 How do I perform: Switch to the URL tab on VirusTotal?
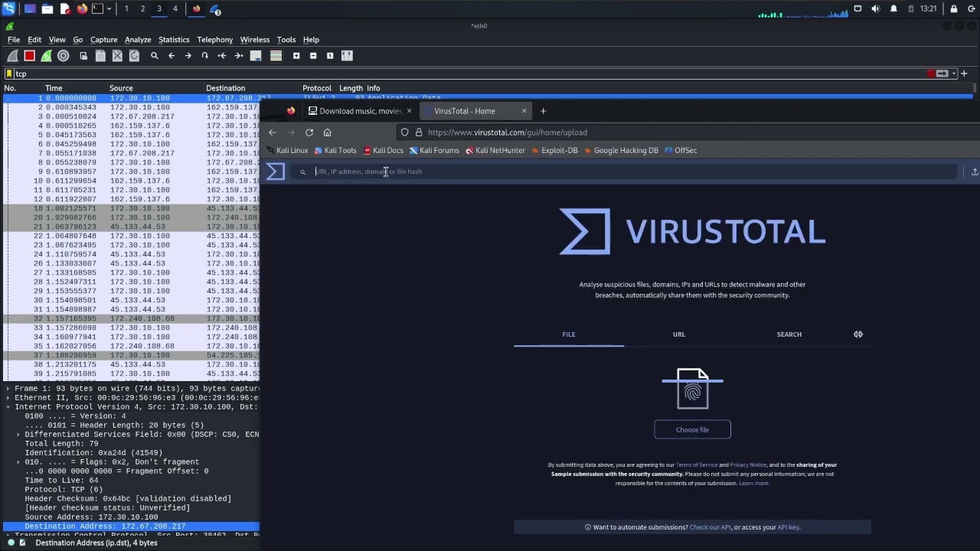point(679,334)
